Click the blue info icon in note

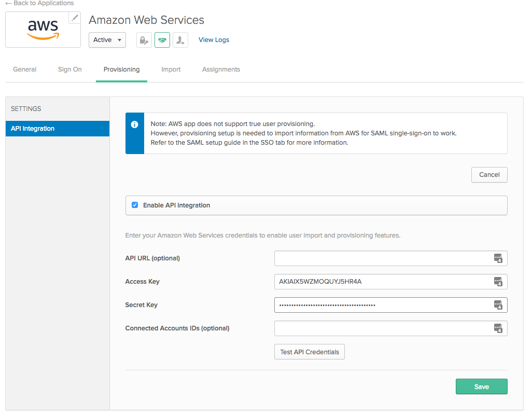134,124
